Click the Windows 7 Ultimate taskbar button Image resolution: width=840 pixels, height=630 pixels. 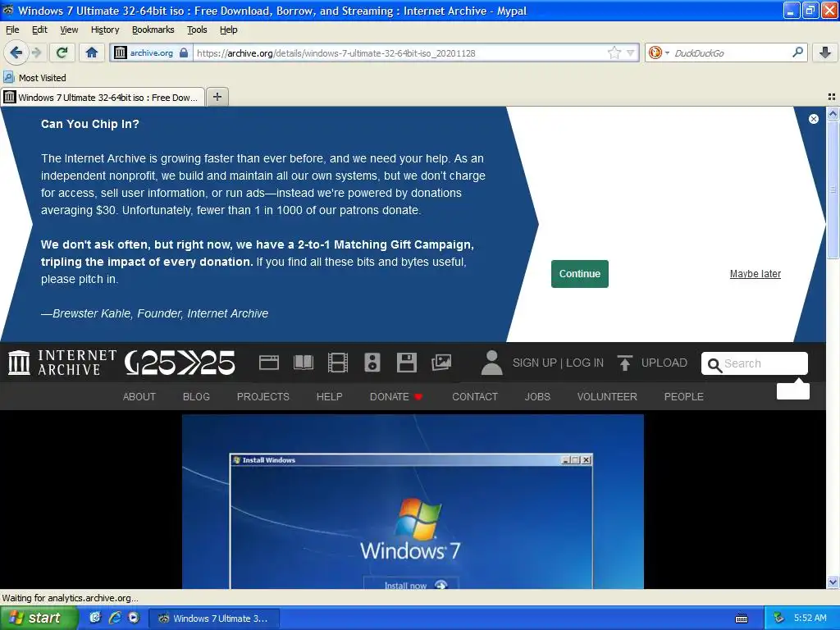pyautogui.click(x=212, y=619)
